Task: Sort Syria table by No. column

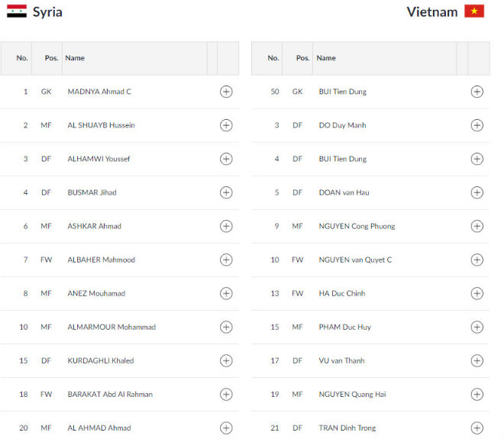Action: point(22,58)
